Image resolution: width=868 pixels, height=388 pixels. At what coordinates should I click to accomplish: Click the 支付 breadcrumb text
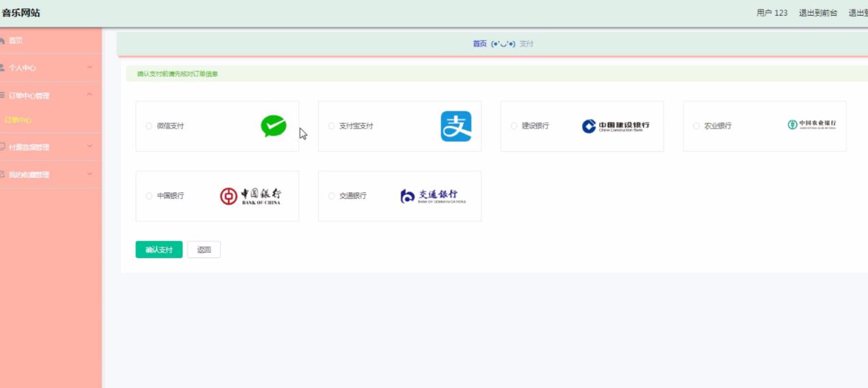pos(526,44)
